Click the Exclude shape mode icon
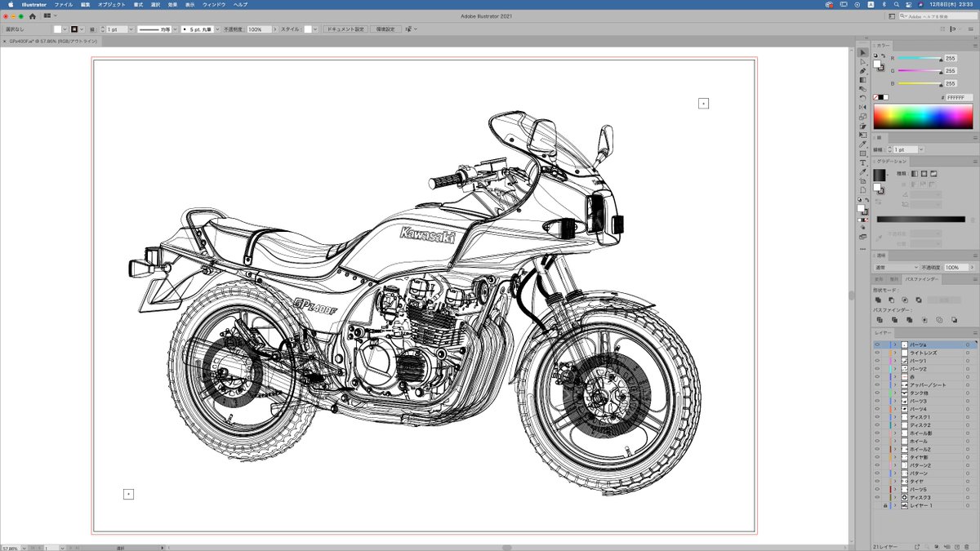980x551 pixels. click(919, 300)
